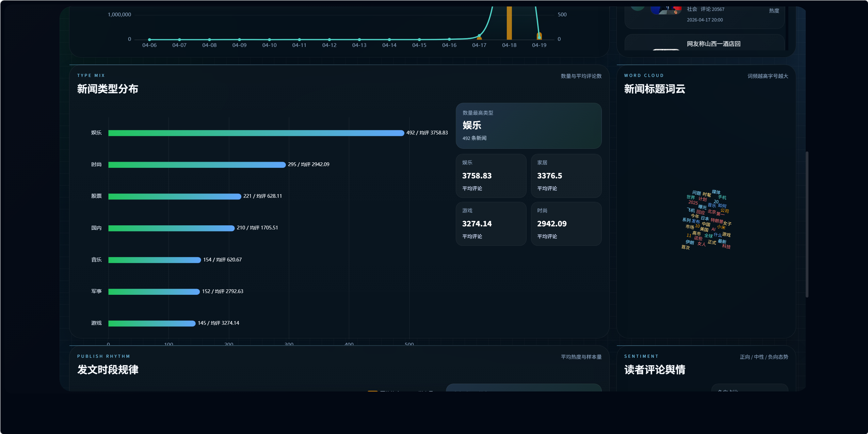Click the word 2025 in word cloud
Screen dimensions: 868x434
pos(693,203)
